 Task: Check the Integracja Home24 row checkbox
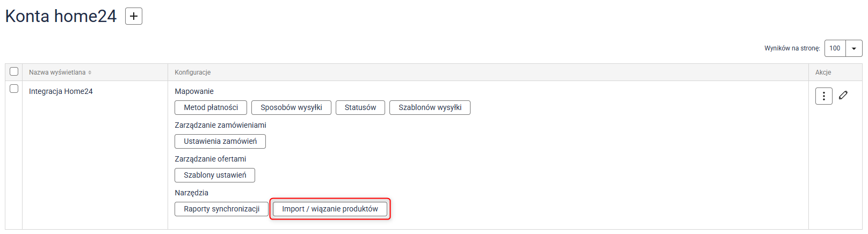pyautogui.click(x=14, y=89)
